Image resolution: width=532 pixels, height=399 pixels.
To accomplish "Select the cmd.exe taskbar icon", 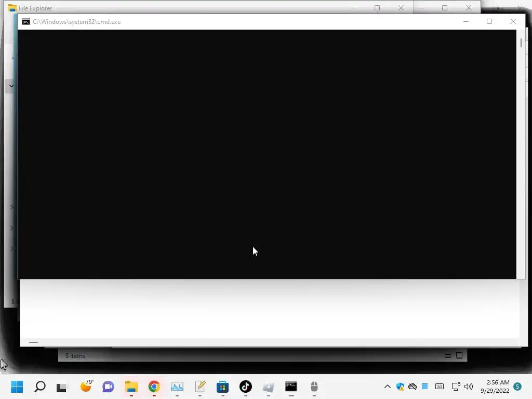I will (291, 387).
